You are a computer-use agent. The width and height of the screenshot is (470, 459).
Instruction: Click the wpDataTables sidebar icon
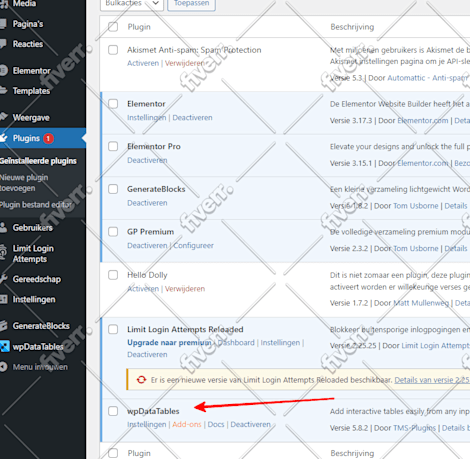pos(4,347)
